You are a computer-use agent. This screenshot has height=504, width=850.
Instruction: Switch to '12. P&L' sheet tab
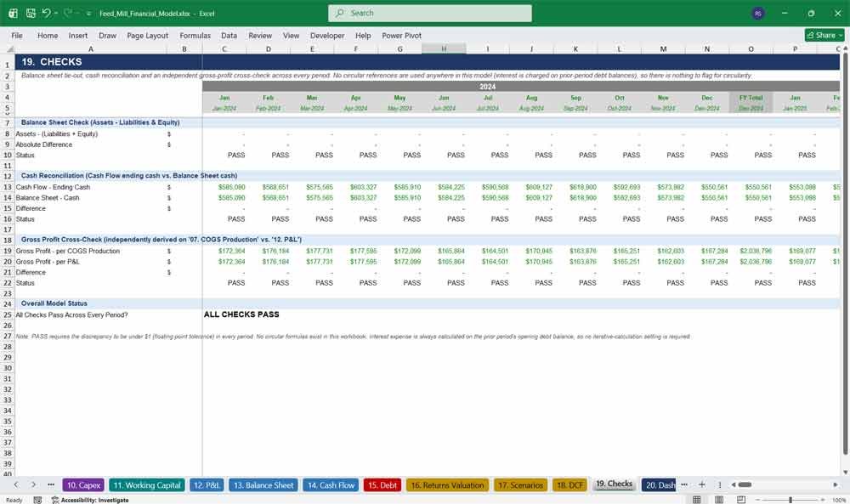[x=207, y=485]
